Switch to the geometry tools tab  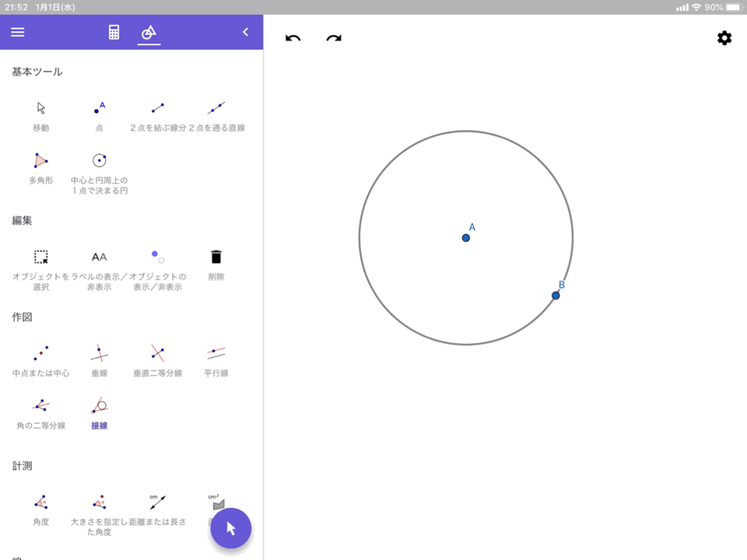point(149,32)
